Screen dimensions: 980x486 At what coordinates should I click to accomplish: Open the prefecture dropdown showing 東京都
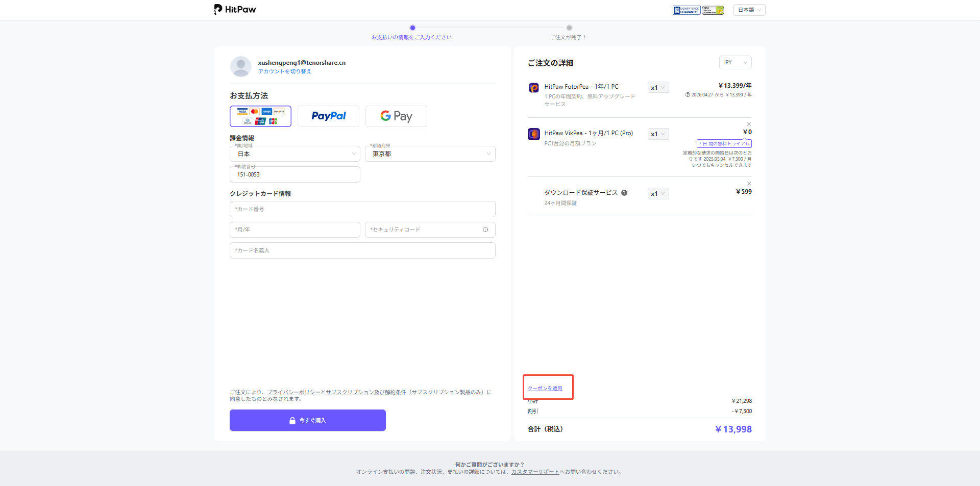pyautogui.click(x=430, y=154)
